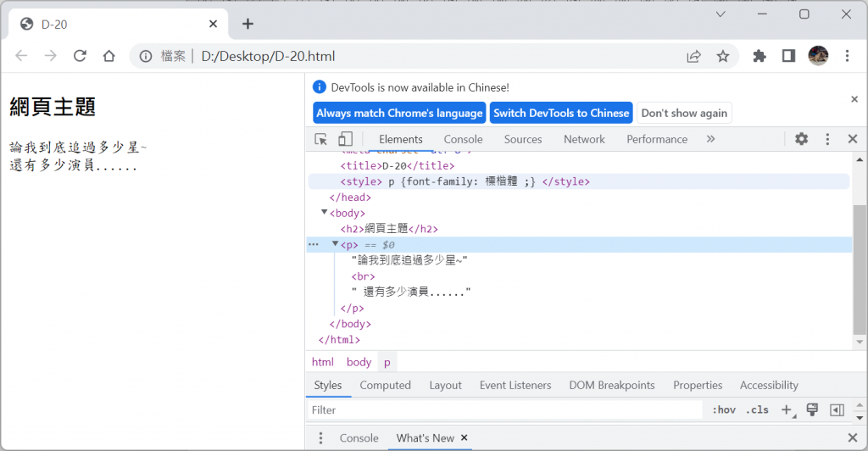
Task: Open DevTools customize three-dot menu
Action: (827, 139)
